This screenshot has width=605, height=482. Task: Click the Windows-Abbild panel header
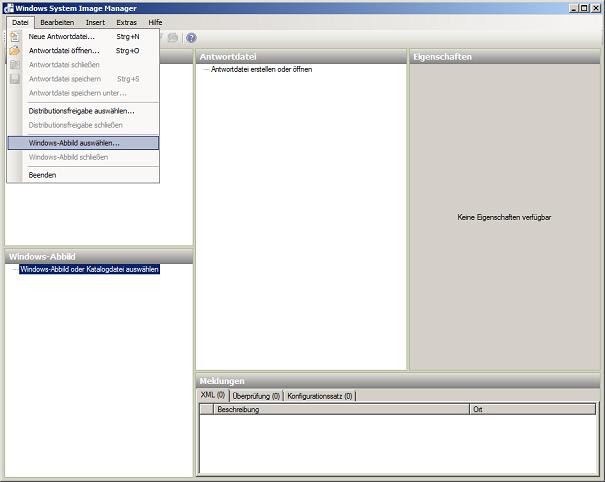[99, 256]
